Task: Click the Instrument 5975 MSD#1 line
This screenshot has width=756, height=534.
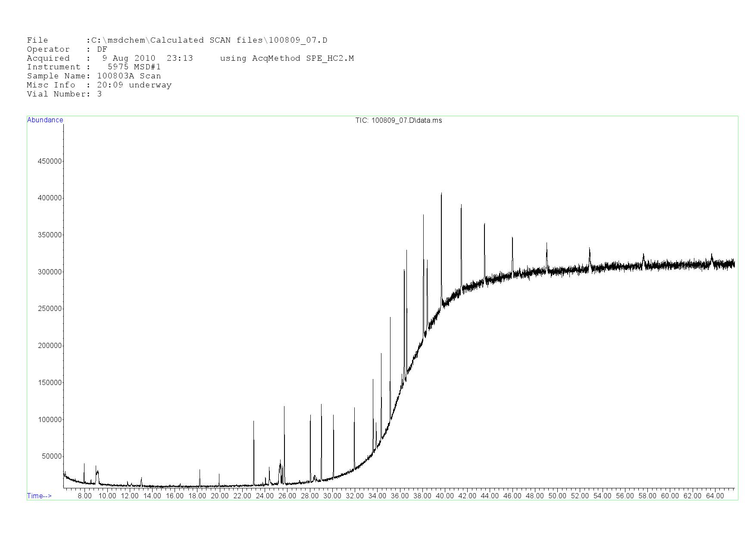Action: (94, 67)
